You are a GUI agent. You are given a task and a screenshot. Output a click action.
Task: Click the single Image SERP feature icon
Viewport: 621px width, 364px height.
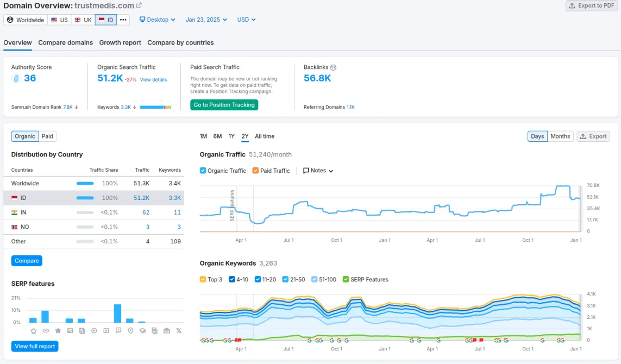point(70,331)
